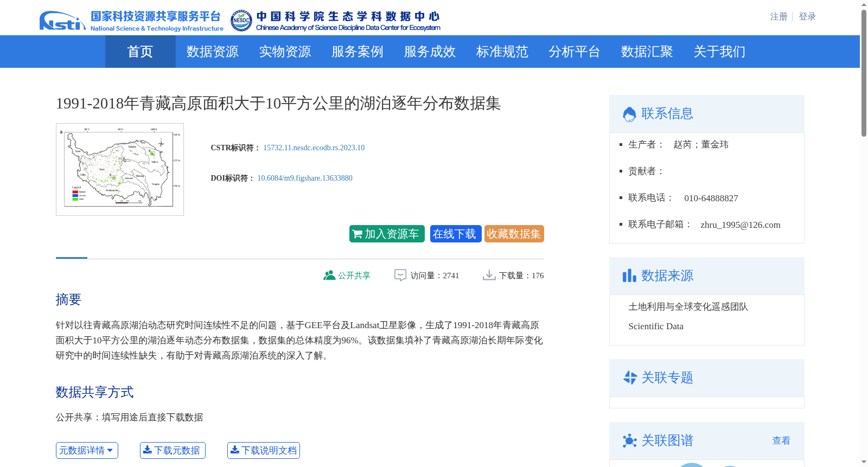This screenshot has width=868, height=467.
Task: Click the 联系信息 person icon
Action: tap(629, 114)
